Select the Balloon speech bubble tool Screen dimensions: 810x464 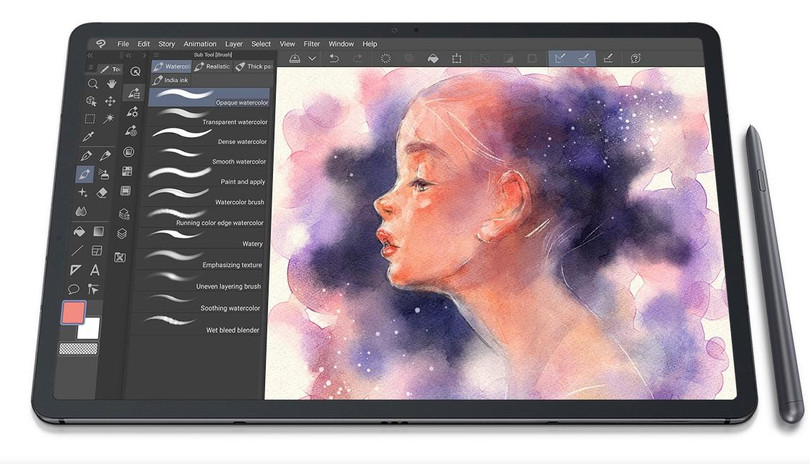(73, 289)
